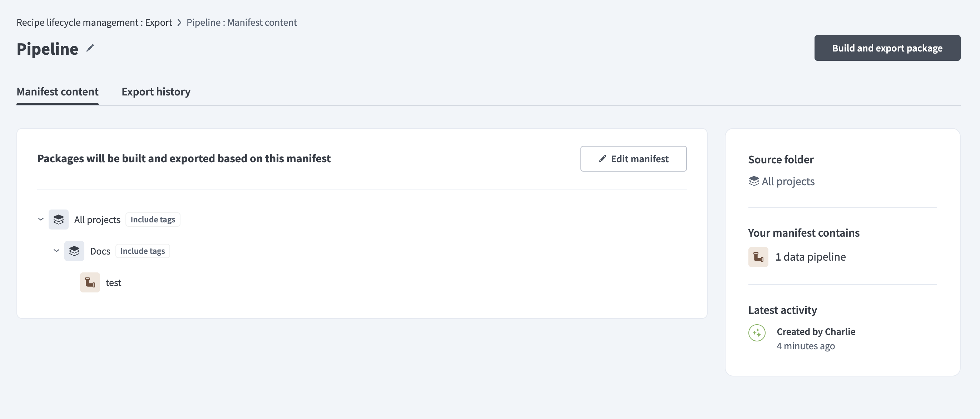
Task: Collapse the All projects tree node
Action: click(40, 219)
